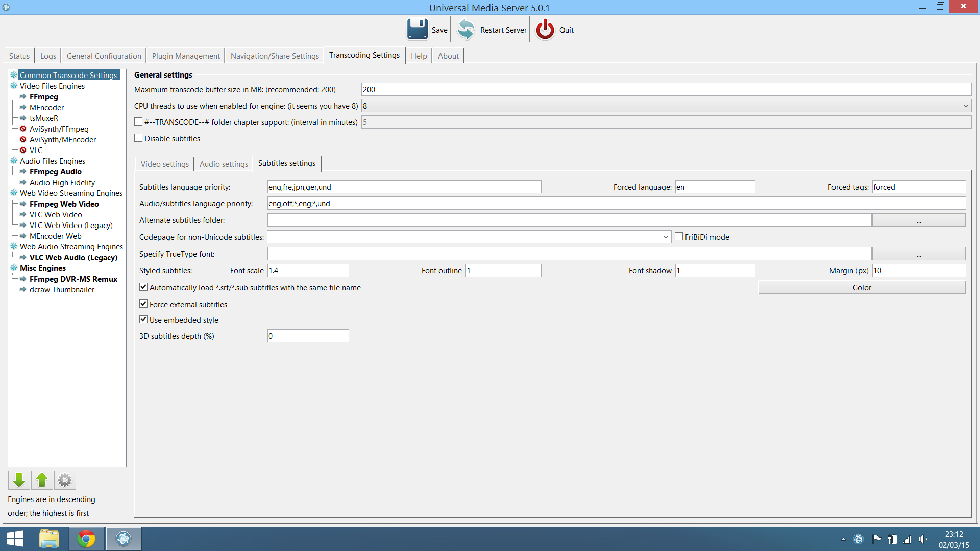
Task: Click the snowflake icon beside Video Files Engines
Action: pos(14,86)
